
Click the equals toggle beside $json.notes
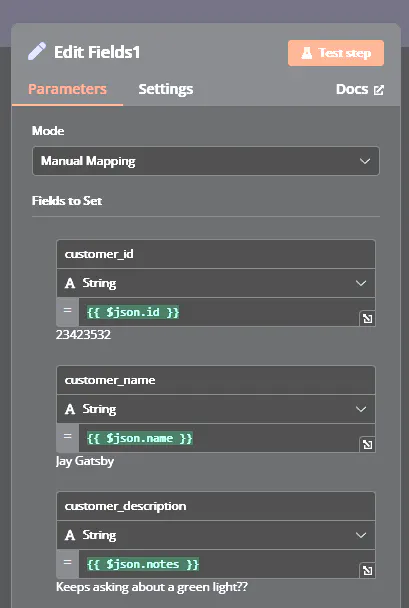tap(67, 563)
